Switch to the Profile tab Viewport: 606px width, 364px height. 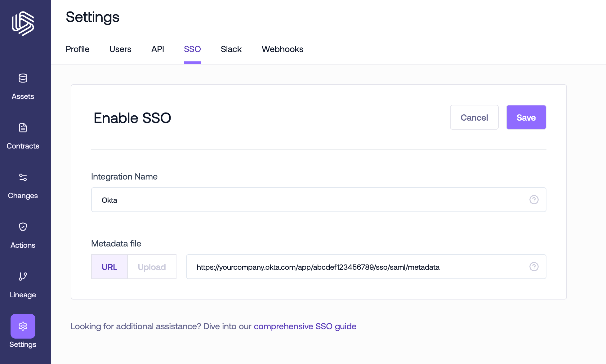(x=78, y=49)
